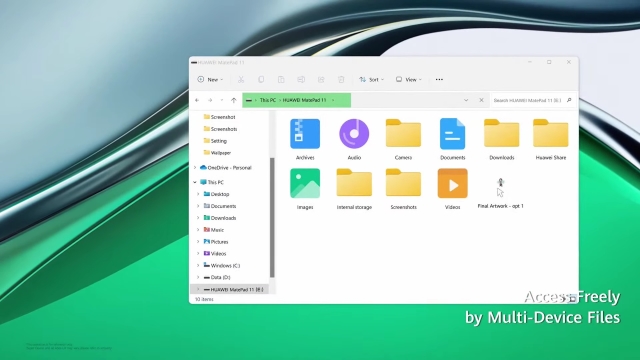The height and width of the screenshot is (360, 640).
Task: Select HUAWEI MatePad 11 (E:) in sidebar
Action: (x=229, y=289)
